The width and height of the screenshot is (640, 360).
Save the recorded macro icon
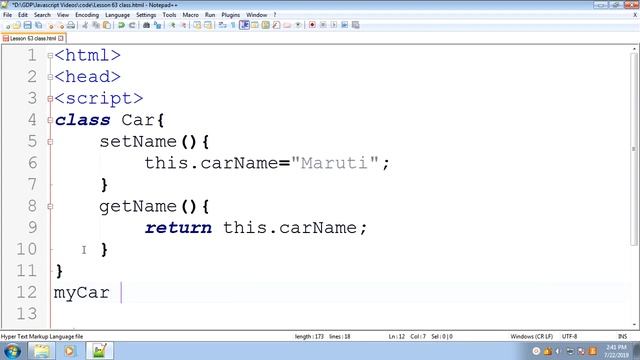point(356,25)
